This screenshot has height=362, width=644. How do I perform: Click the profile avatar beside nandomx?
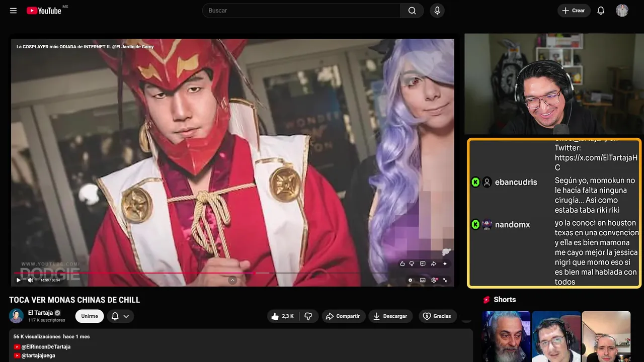point(487,224)
